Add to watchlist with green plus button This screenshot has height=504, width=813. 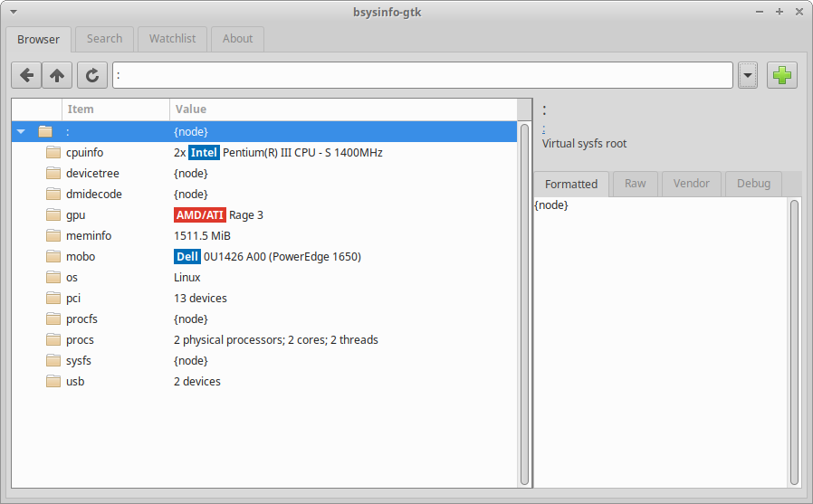coord(782,76)
